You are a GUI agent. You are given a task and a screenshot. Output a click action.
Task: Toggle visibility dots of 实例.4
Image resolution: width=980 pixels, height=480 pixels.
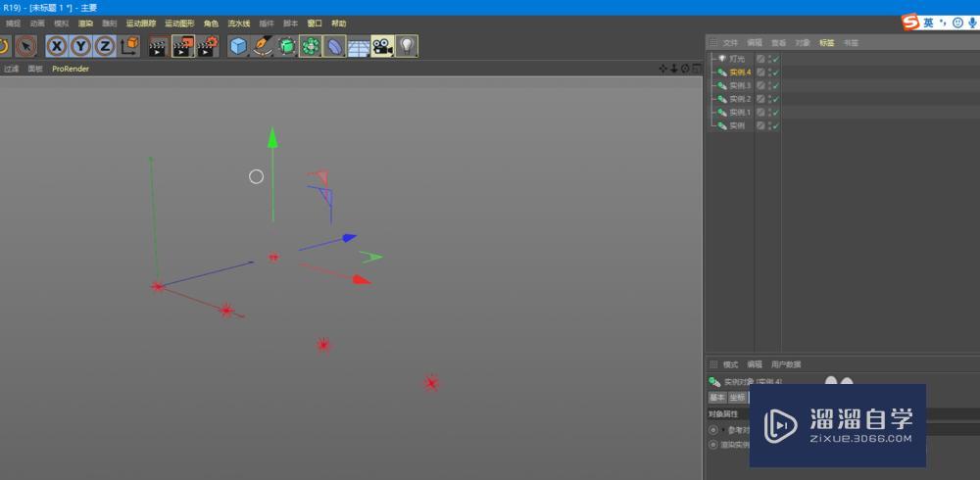(768, 72)
